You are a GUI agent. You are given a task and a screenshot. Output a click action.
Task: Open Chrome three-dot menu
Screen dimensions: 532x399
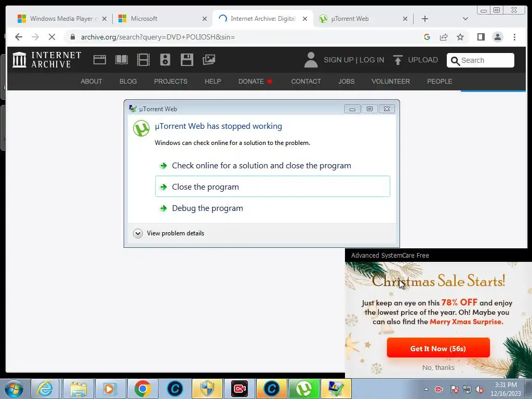click(514, 37)
